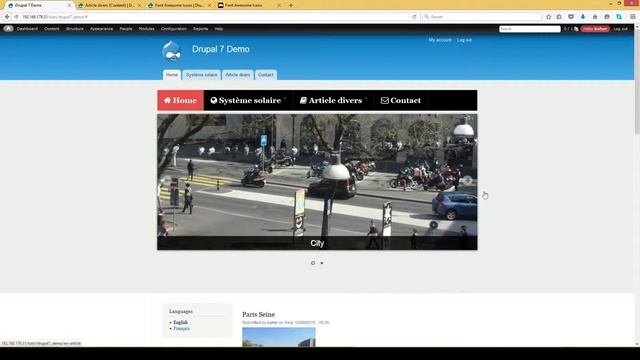Screen dimensions: 640x360
Task: Switch language to Français
Action: (182, 329)
